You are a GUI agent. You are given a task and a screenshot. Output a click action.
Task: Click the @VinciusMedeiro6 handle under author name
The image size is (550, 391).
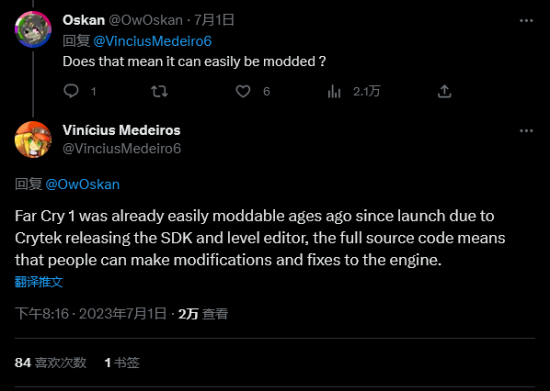point(122,148)
